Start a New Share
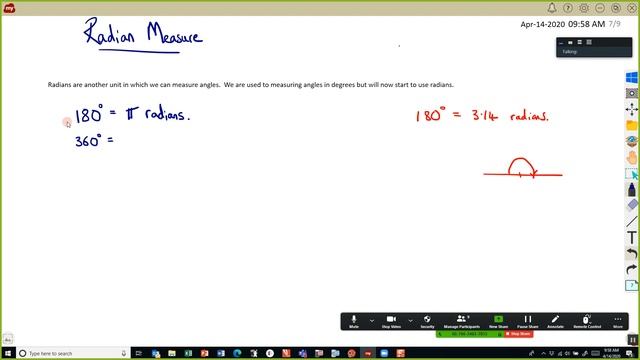This screenshot has width=640, height=360. click(498, 321)
